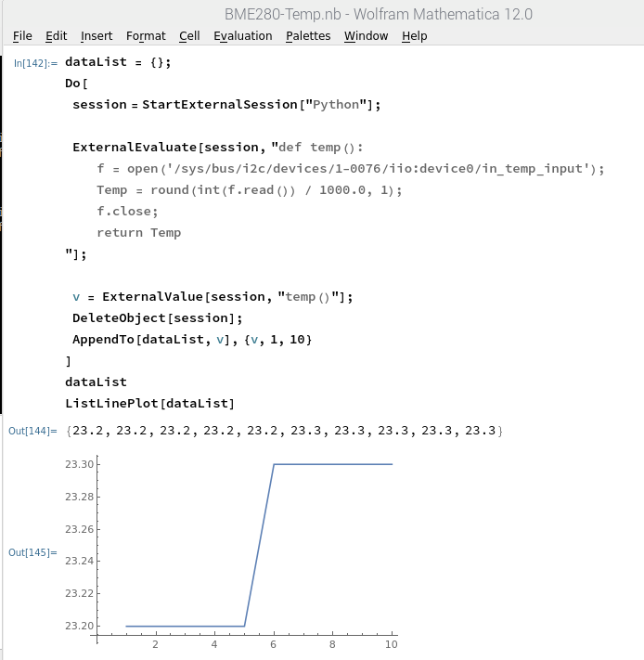Open the File menu
The height and width of the screenshot is (660, 644).
[x=22, y=36]
